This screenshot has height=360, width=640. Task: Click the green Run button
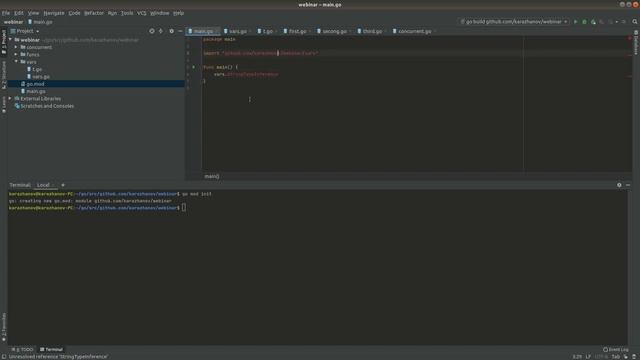[x=576, y=22]
